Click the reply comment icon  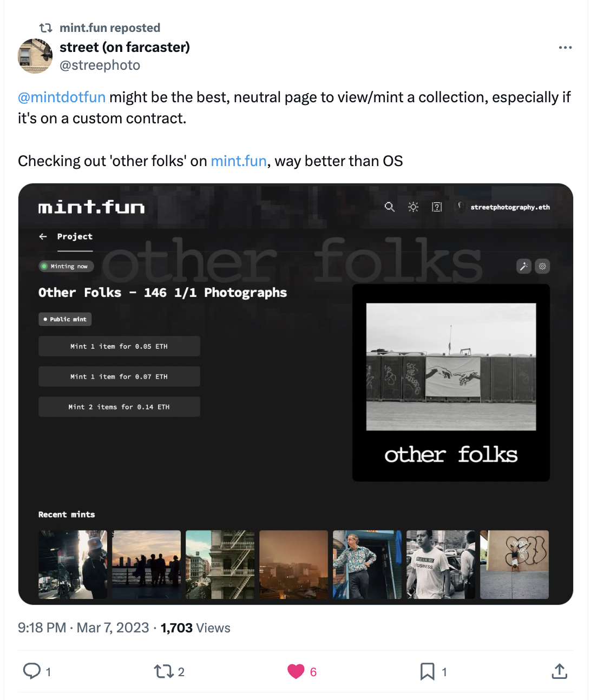point(32,671)
